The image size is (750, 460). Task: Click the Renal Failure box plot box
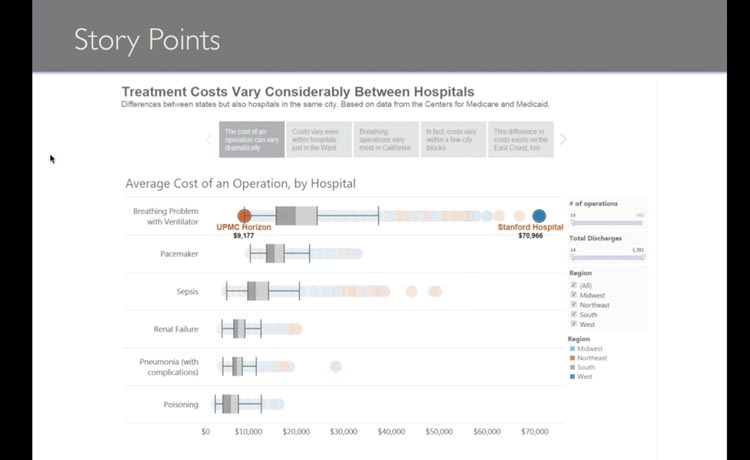239,329
